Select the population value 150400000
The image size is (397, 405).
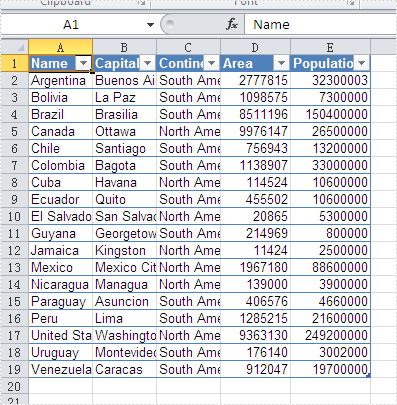click(330, 114)
